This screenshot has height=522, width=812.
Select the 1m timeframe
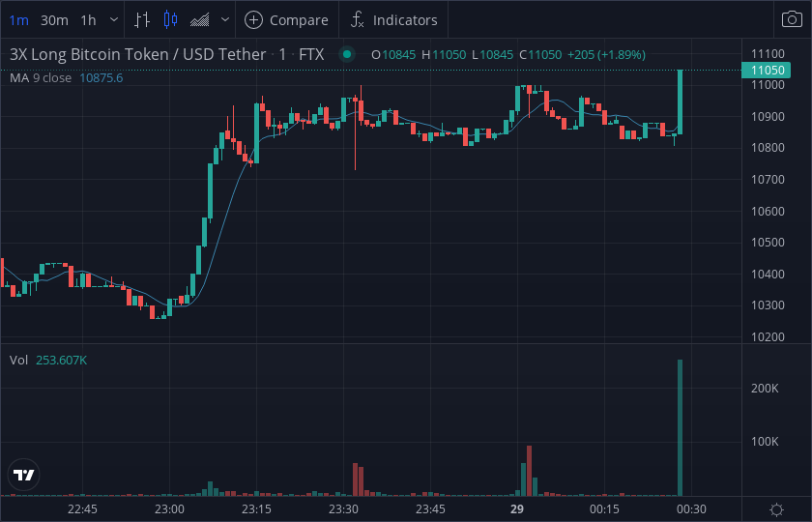click(x=19, y=20)
